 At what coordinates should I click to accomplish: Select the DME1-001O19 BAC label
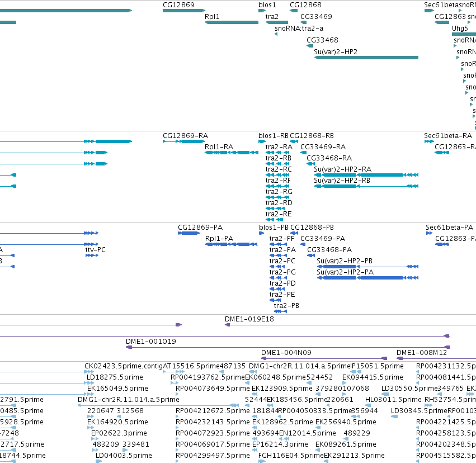[151, 342]
